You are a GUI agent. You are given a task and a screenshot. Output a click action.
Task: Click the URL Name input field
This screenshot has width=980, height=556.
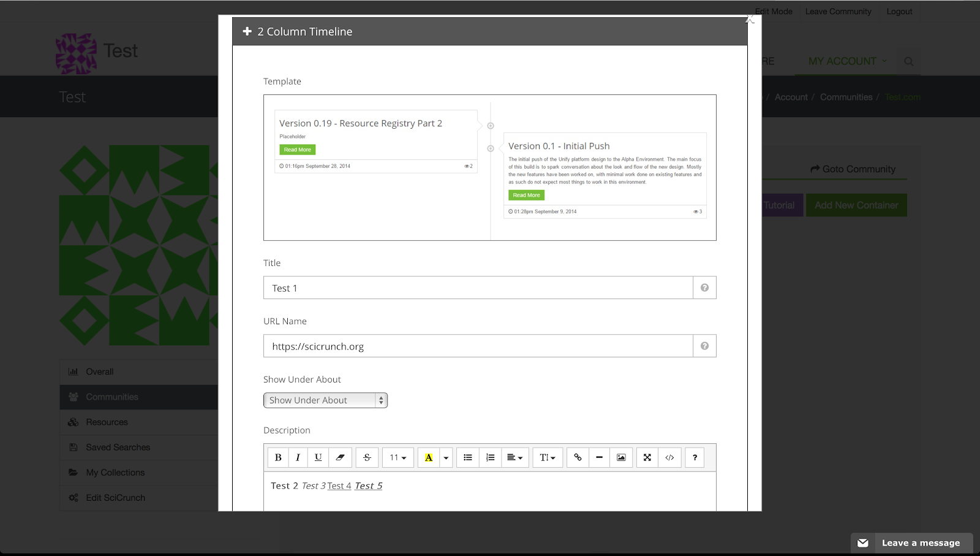[478, 346]
